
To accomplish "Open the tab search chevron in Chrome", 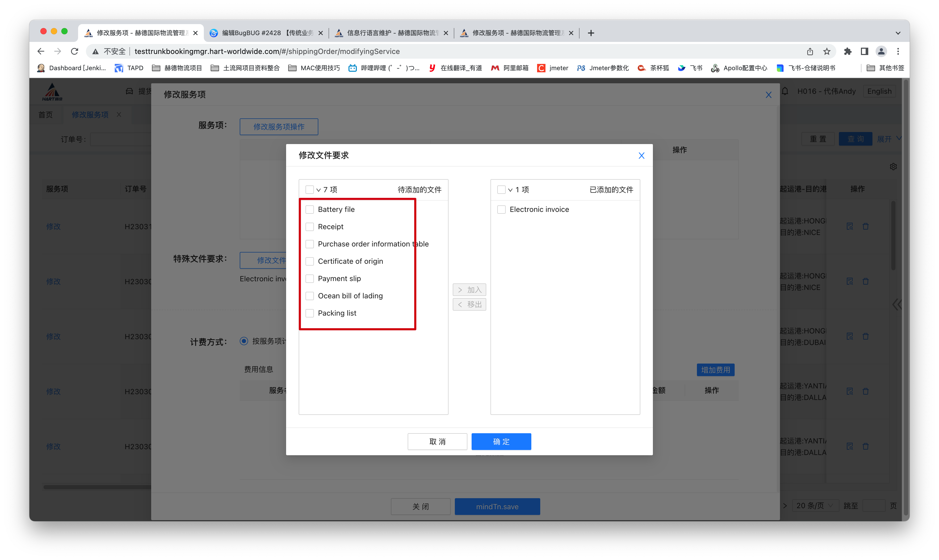I will [898, 33].
